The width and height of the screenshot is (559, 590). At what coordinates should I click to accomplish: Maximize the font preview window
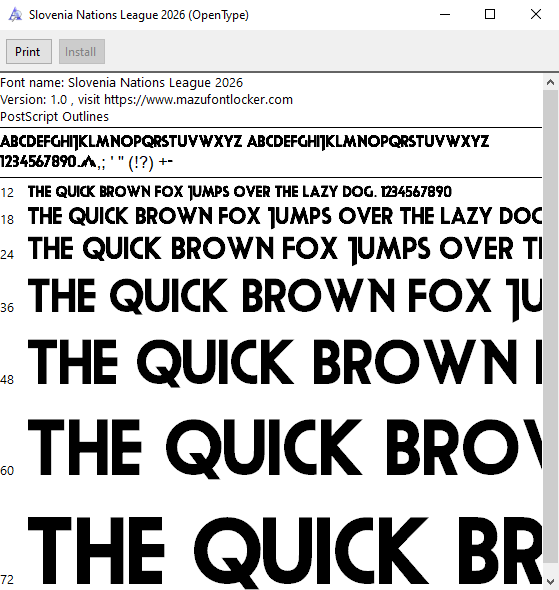(490, 15)
